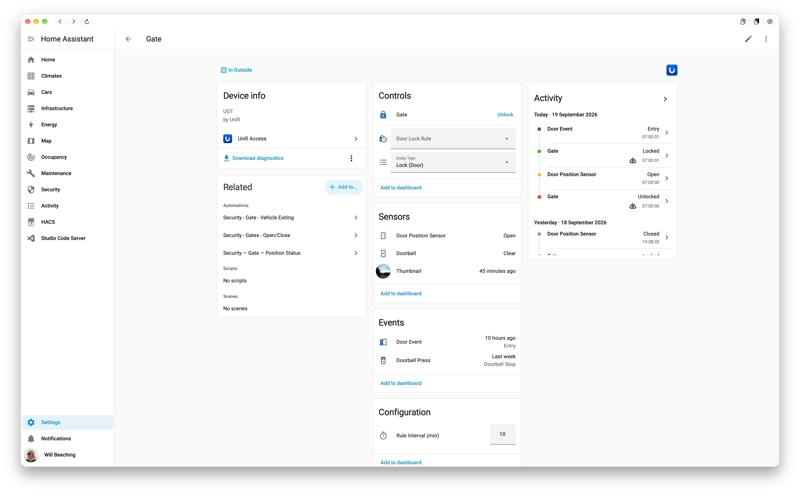The image size is (800, 494).
Task: Open the Gate Unlocked activity chevron
Action: coord(667,201)
